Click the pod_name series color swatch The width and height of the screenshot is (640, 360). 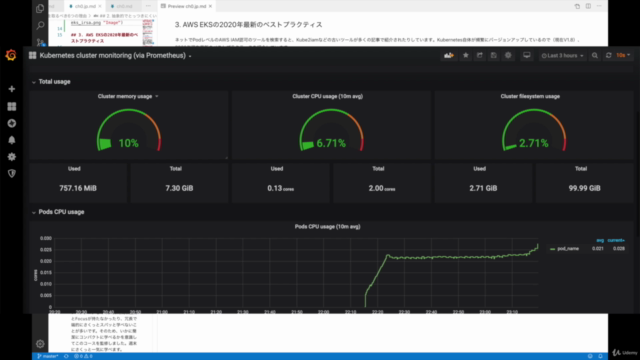552,249
